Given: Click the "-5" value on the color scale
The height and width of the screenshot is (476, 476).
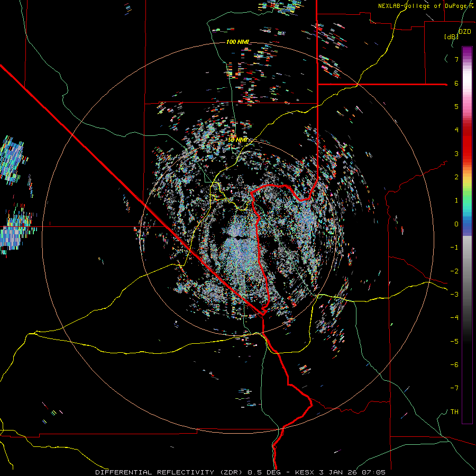Looking at the screenshot, I should 454,342.
